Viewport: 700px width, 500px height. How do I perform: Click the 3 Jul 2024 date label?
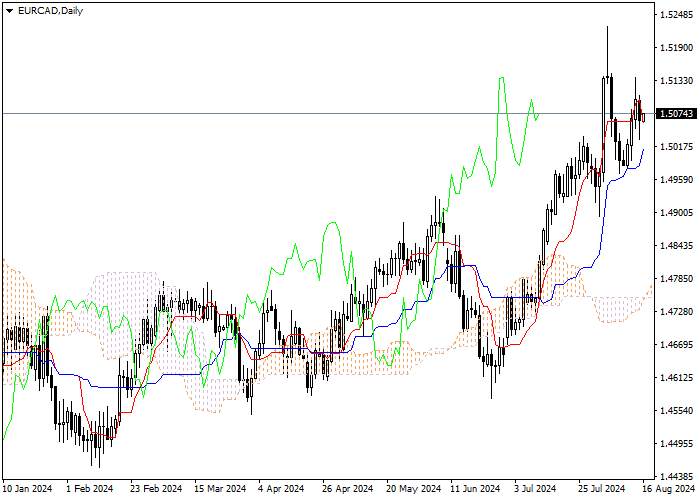point(535,488)
